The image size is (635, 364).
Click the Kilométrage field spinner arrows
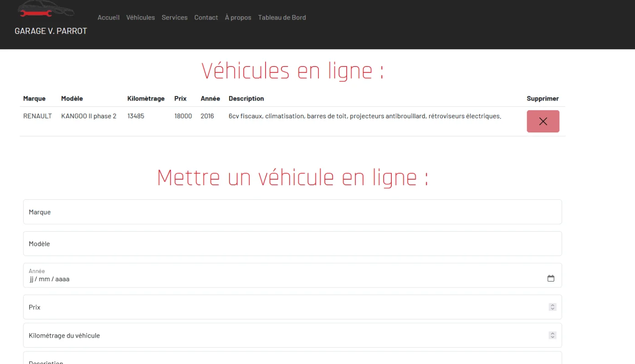pos(553,335)
